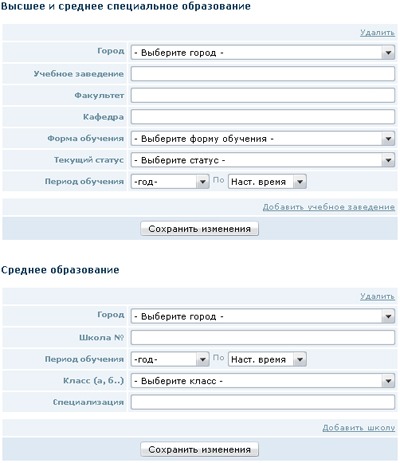Open Наст. время end dropdown for school period
Screen dimensions: 400x463
267,359
